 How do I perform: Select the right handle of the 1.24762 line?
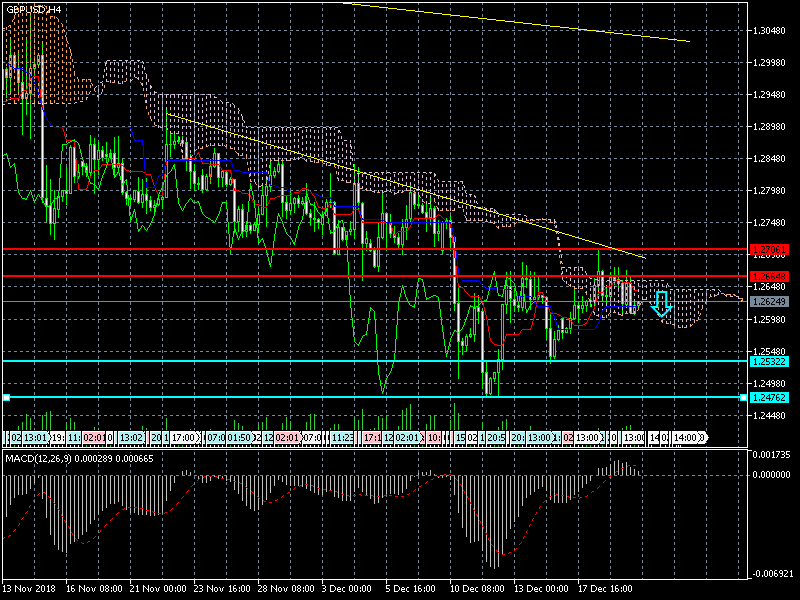(743, 398)
